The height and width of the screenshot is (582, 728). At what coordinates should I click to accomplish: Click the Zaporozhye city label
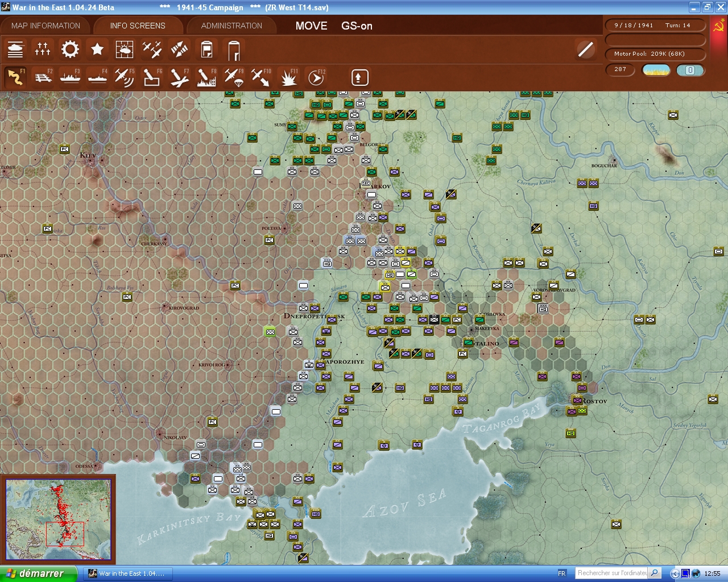point(344,361)
